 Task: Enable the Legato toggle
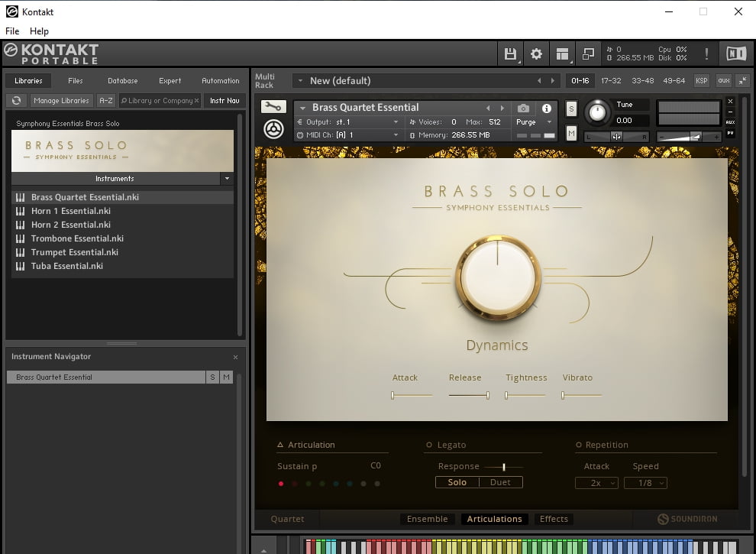[428, 445]
